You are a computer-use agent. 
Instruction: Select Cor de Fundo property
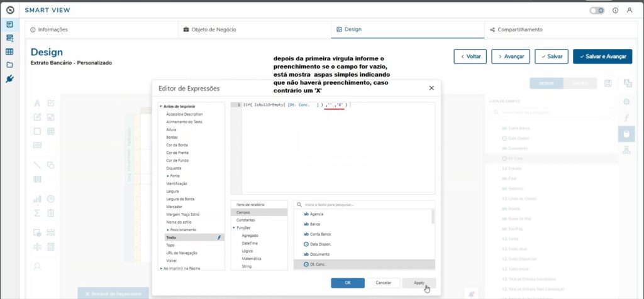[177, 160]
